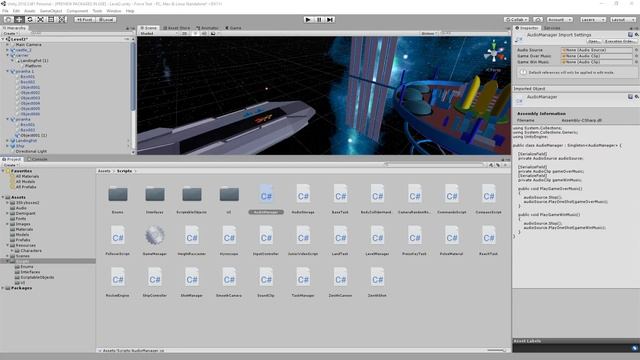The image size is (640, 360).
Task: Select the Hand tool in the toolbar
Action: 8,20
